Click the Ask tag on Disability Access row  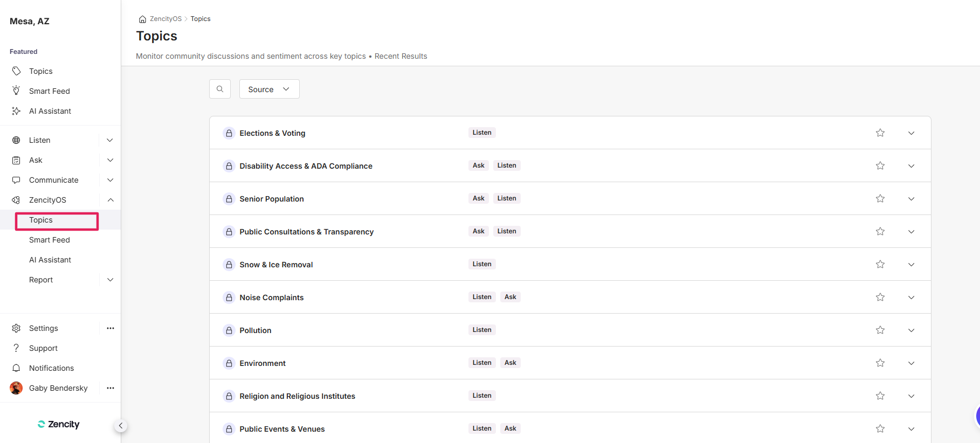[478, 165]
